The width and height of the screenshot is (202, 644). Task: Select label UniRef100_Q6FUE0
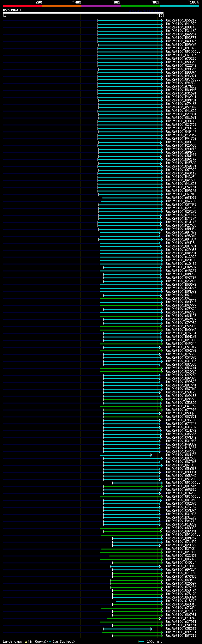tap(181, 465)
